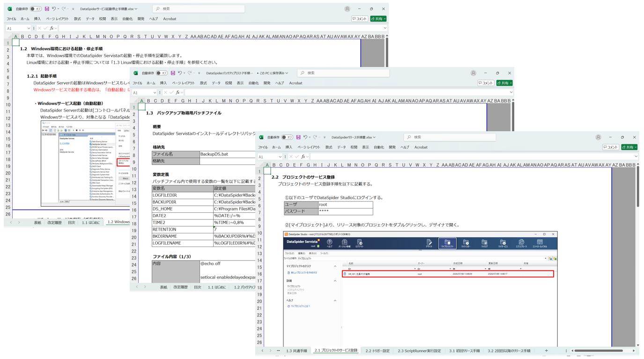Open the account profile icon in サービス起動停止手順書 window
Image resolution: width=644 pixels, height=359 pixels.
[x=347, y=9]
